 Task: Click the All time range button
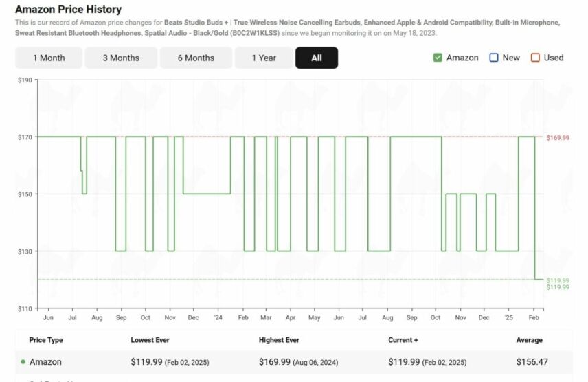tap(316, 58)
